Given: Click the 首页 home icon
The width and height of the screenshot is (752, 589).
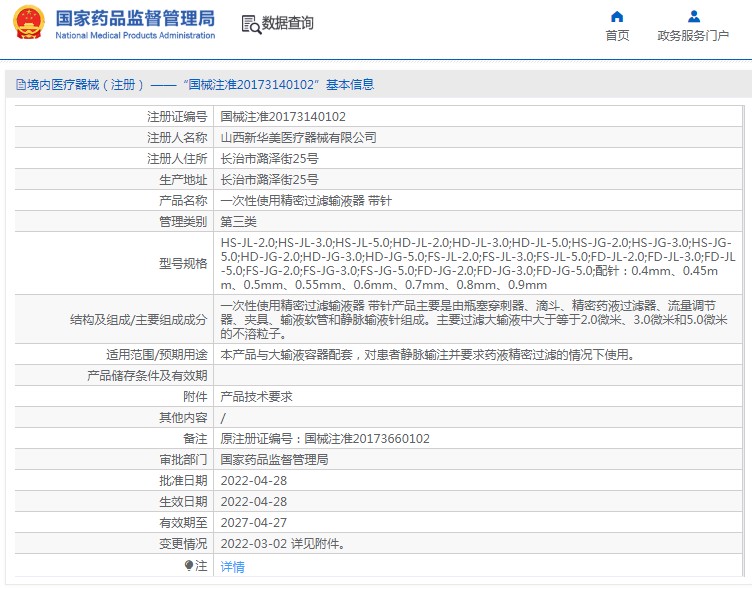Looking at the screenshot, I should tap(617, 16).
